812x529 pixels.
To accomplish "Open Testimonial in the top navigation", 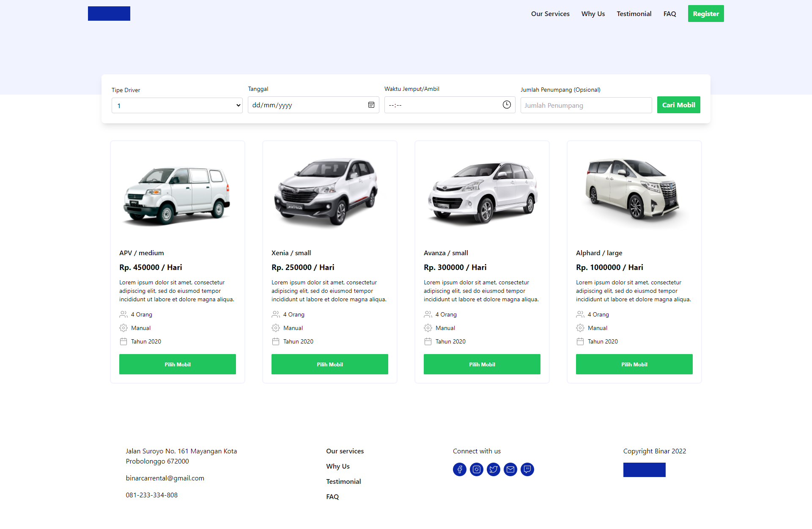I will click(634, 14).
